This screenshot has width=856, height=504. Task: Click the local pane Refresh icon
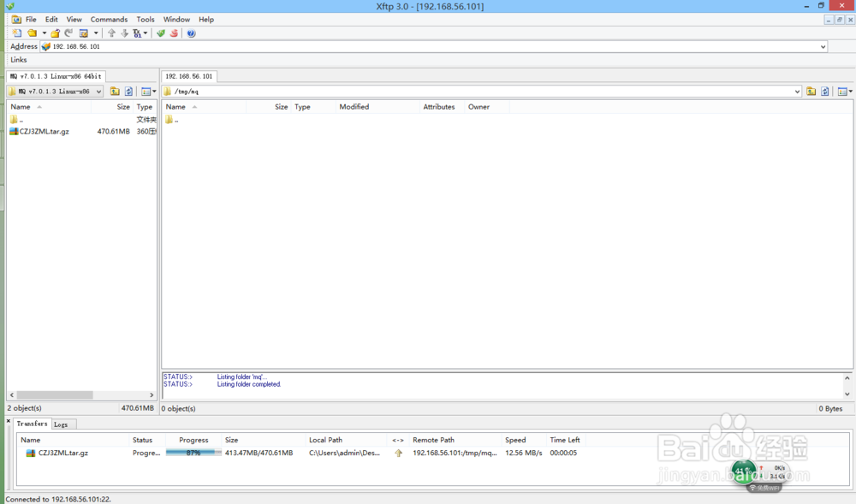coord(129,92)
